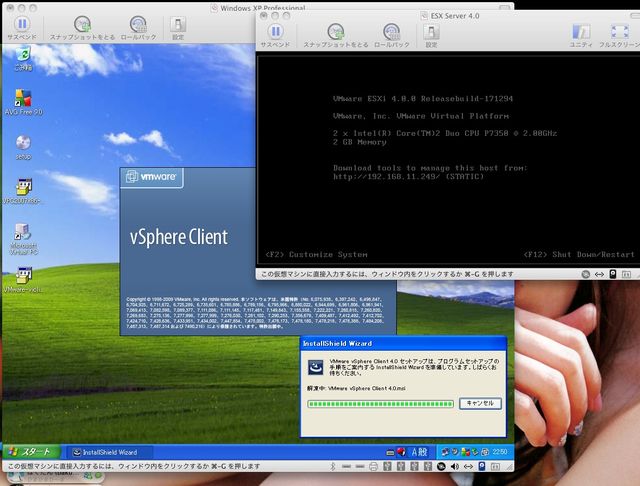Click the XP taskbar clock
Screen dimensions: 640x486
pos(500,452)
